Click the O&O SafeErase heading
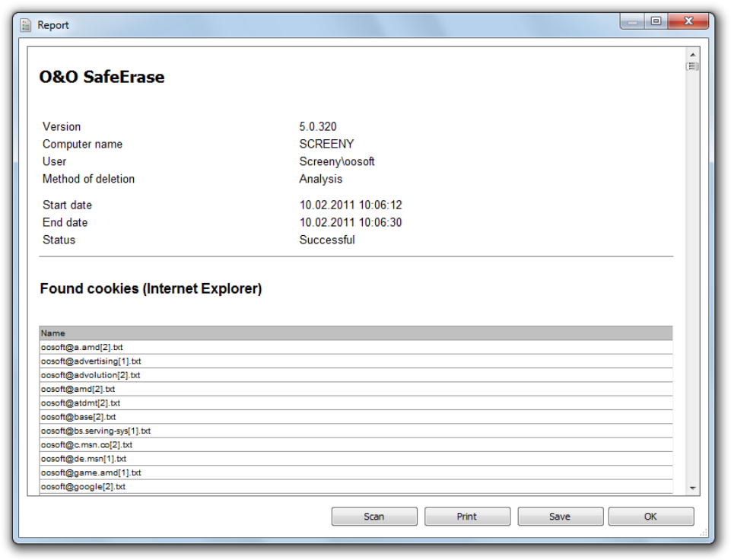Image resolution: width=731 pixels, height=560 pixels. 102,77
